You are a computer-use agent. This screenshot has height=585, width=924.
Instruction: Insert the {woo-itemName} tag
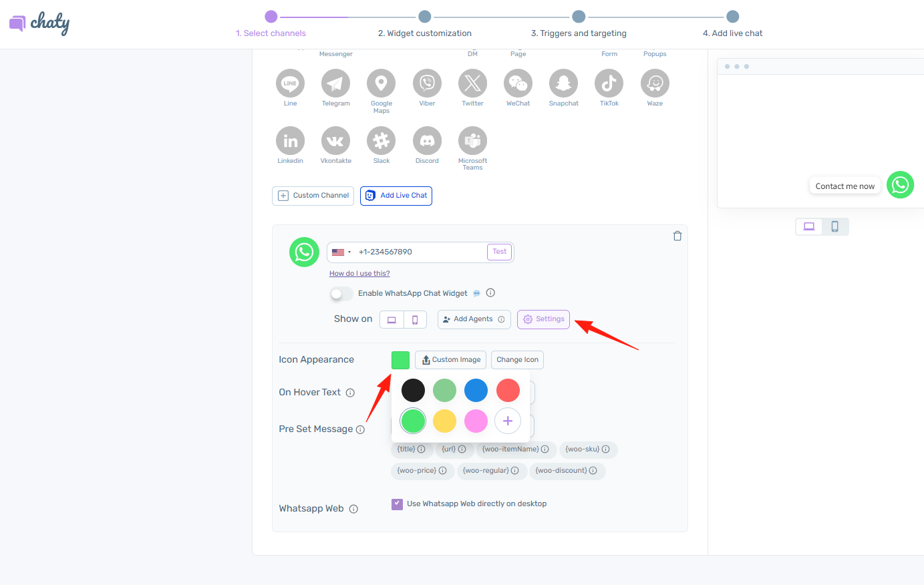[x=516, y=449]
